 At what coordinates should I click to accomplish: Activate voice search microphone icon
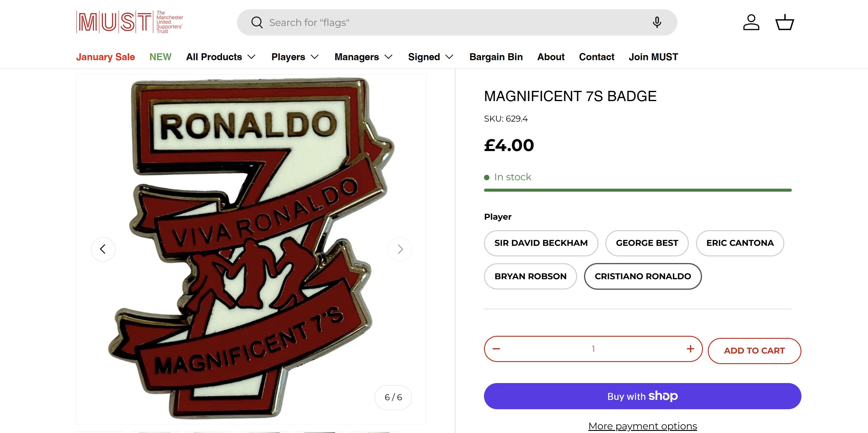coord(656,23)
